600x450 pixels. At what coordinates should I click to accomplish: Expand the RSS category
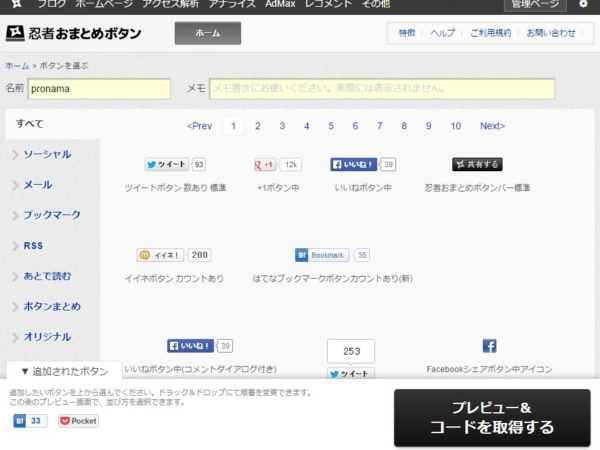(x=33, y=246)
